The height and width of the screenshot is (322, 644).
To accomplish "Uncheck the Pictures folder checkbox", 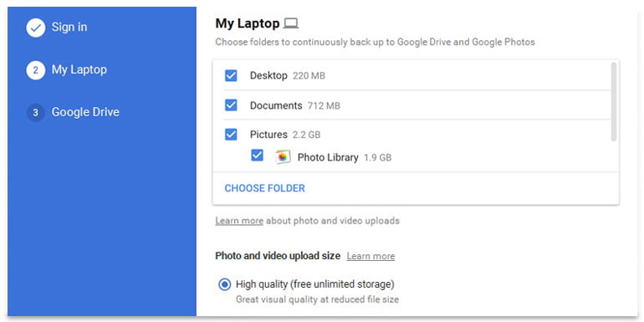I will (x=231, y=135).
